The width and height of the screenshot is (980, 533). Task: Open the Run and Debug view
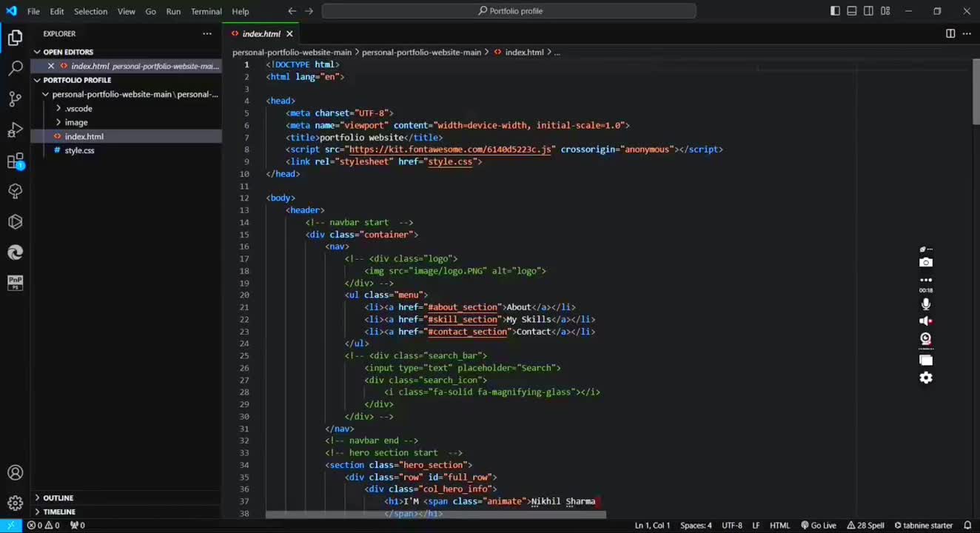(15, 130)
